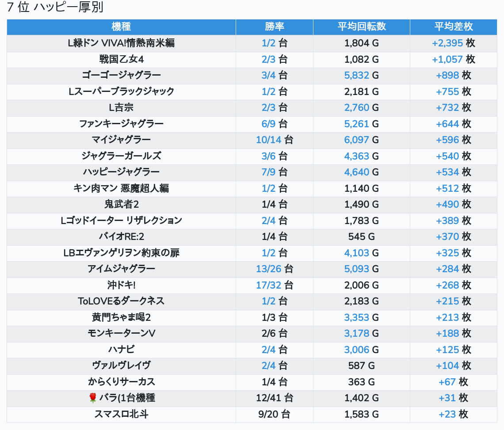Select the キン肉マン 悪魔超人編 machine name
The width and height of the screenshot is (504, 430).
[121, 188]
